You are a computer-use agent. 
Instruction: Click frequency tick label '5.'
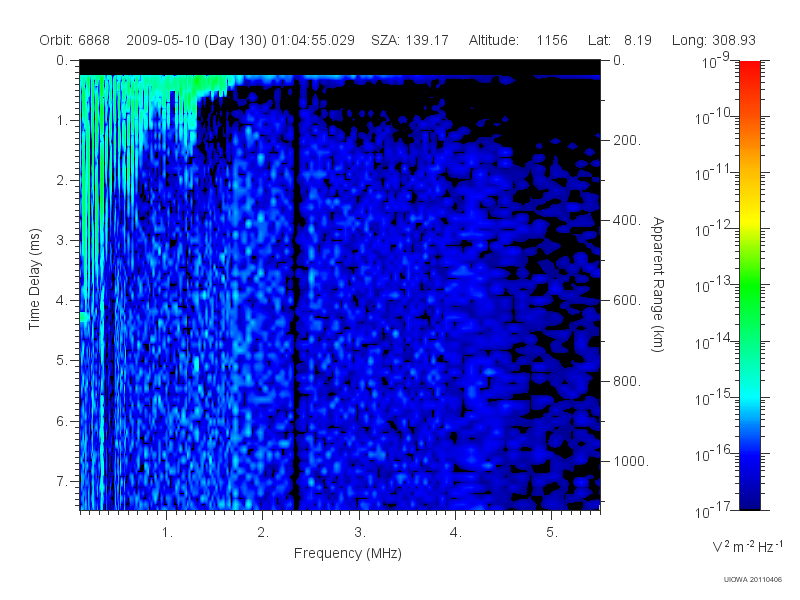552,532
